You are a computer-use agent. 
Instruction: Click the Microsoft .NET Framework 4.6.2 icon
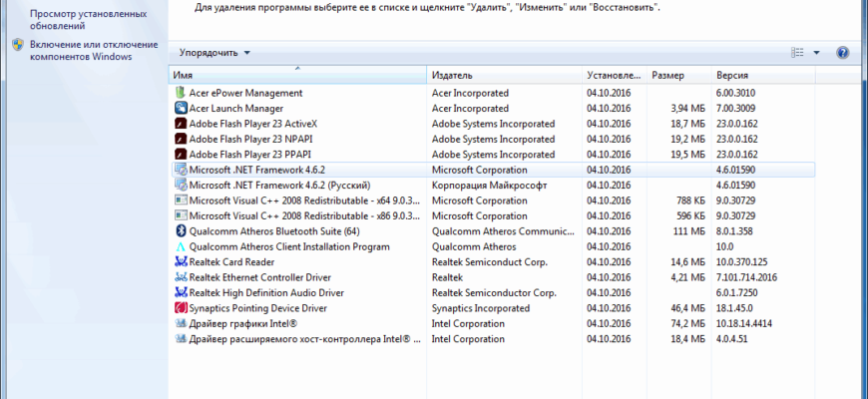[180, 170]
